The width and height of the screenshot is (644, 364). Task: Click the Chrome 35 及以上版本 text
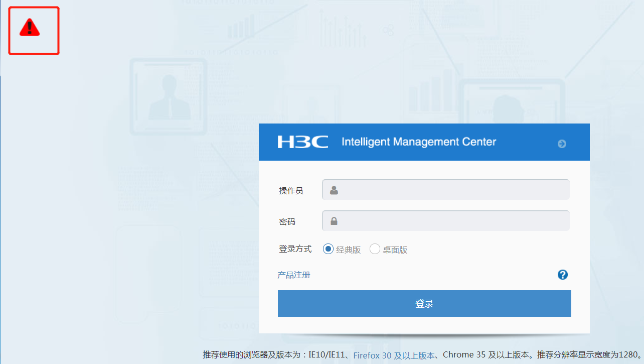click(486, 355)
